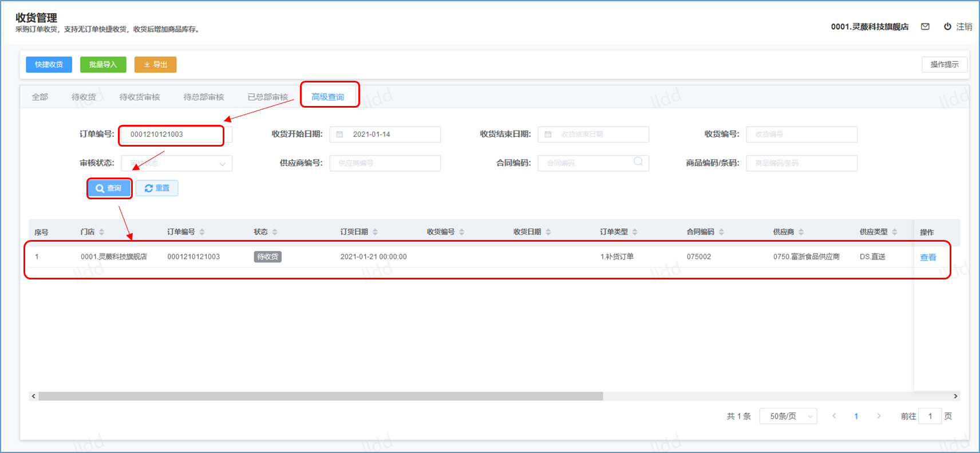This screenshot has height=453, width=980.
Task: Open the 50条/页 page size dropdown
Action: (788, 416)
